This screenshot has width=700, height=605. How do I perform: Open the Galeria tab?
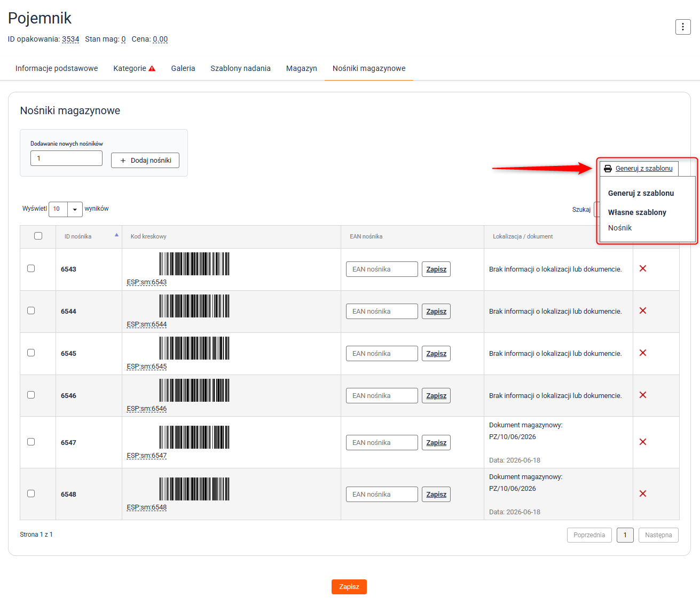click(183, 68)
